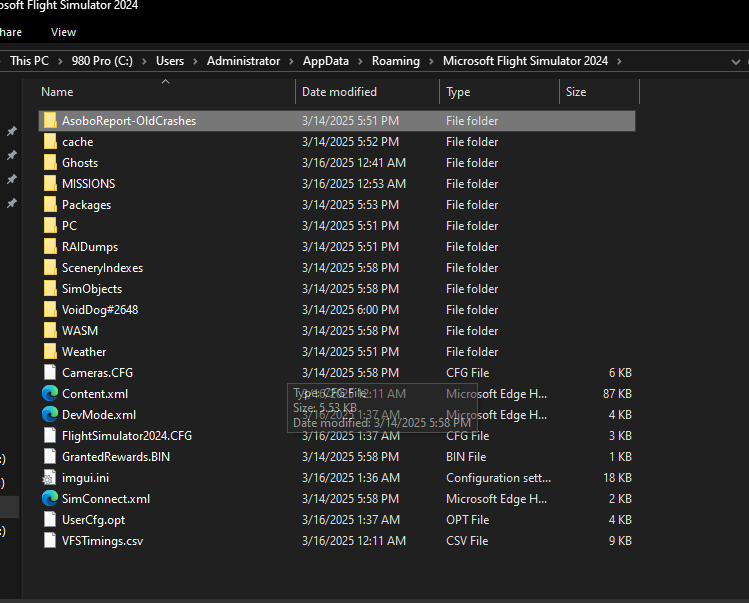
Task: Sort files by Size column
Action: tap(599, 92)
